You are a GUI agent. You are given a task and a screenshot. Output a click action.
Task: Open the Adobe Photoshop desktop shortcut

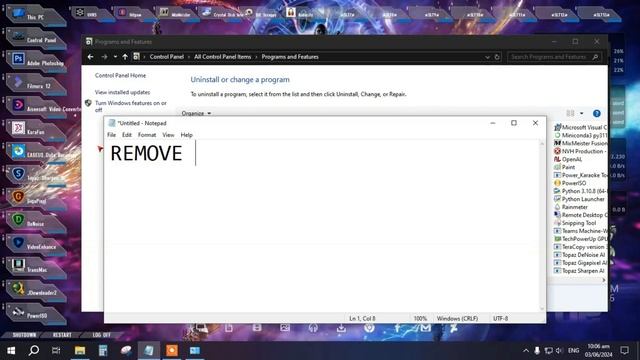coord(37,61)
